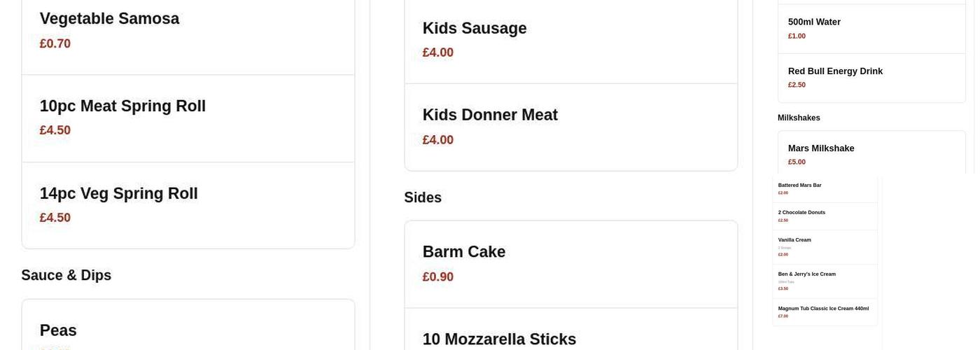980x350 pixels.
Task: Click the Sides category heading
Action: click(423, 197)
